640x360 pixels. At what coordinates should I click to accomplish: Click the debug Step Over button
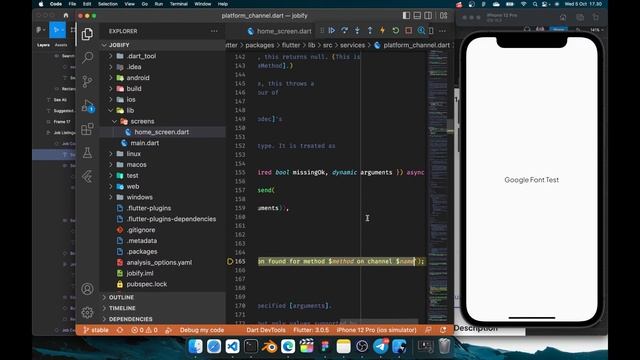(x=344, y=31)
